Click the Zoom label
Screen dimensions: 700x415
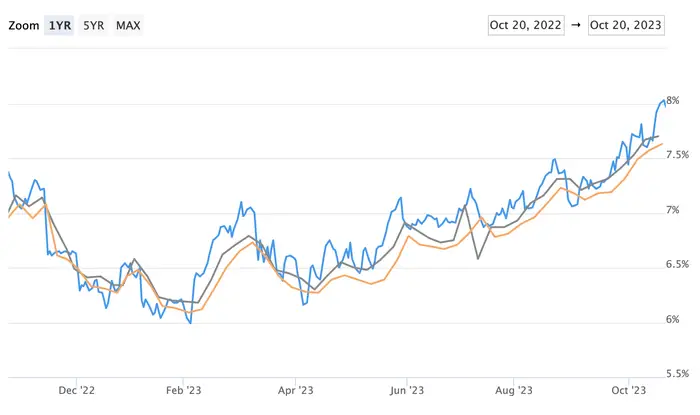[22, 25]
